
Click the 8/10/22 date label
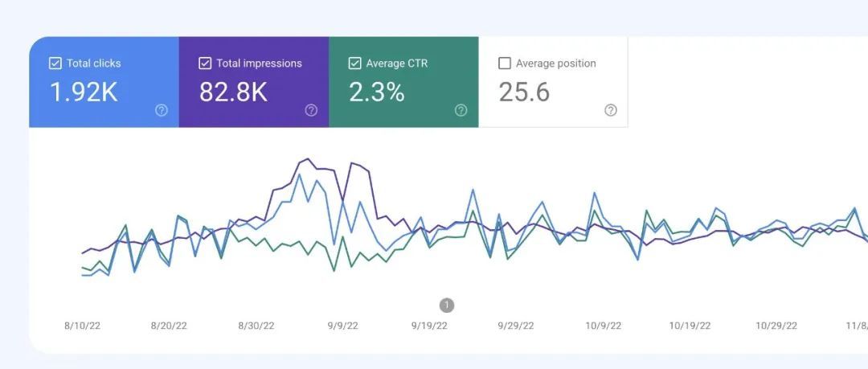point(82,326)
